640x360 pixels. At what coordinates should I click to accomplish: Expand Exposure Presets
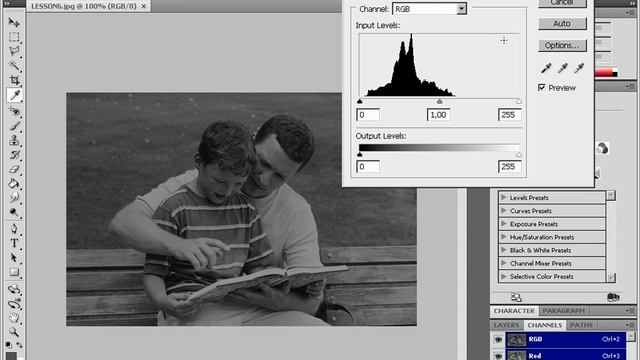(x=504, y=224)
